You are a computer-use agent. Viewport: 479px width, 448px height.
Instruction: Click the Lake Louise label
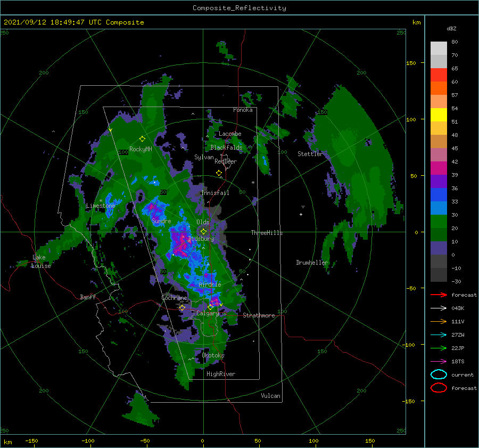point(41,262)
